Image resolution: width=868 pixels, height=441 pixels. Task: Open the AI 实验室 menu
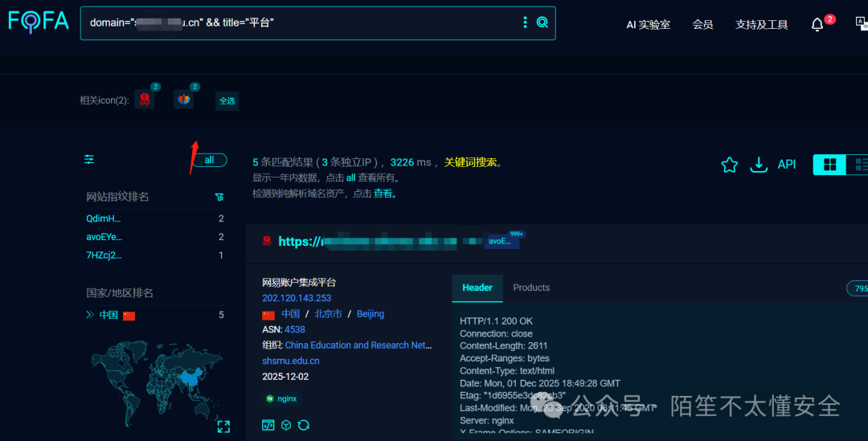click(649, 24)
